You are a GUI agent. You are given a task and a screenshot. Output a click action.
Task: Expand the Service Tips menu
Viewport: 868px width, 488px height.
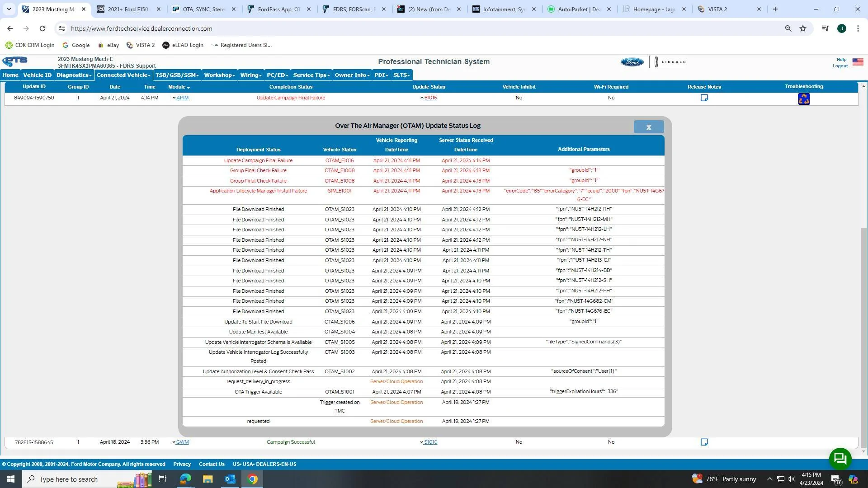click(x=311, y=75)
